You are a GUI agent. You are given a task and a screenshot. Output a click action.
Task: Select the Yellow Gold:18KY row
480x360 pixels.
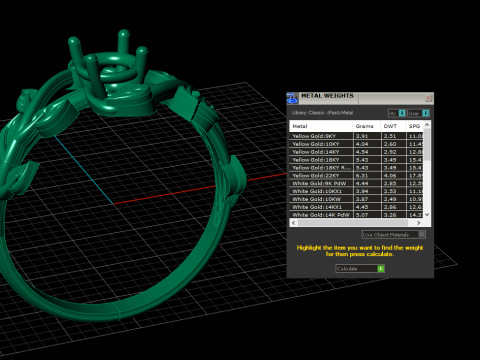coord(356,160)
